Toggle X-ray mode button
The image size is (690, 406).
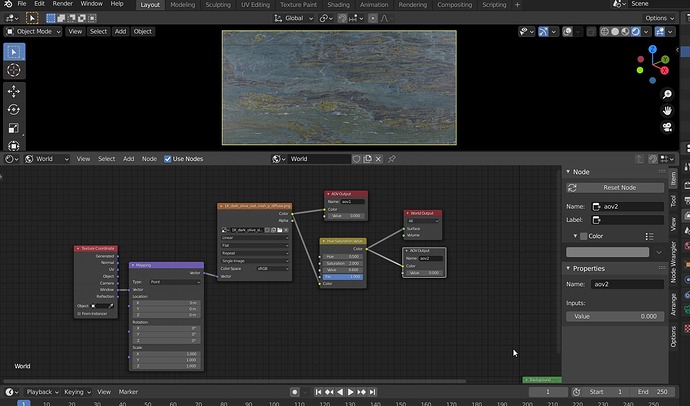(591, 32)
